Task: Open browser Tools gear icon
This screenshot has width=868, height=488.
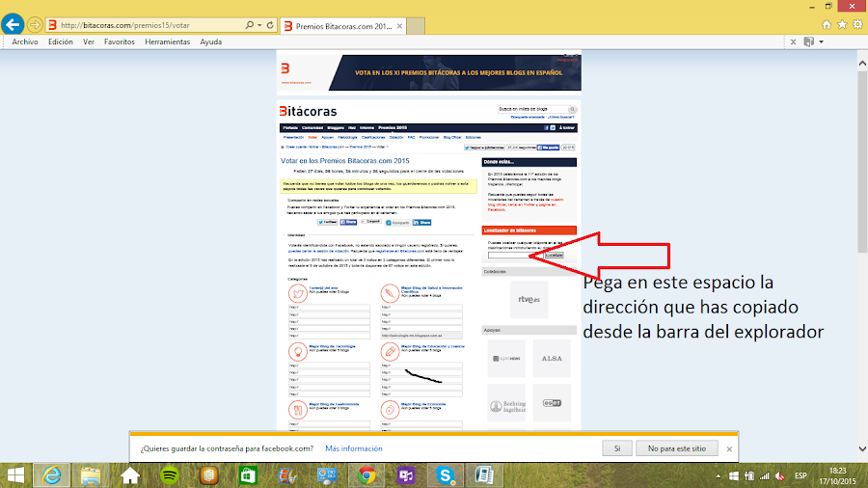Action: point(857,24)
